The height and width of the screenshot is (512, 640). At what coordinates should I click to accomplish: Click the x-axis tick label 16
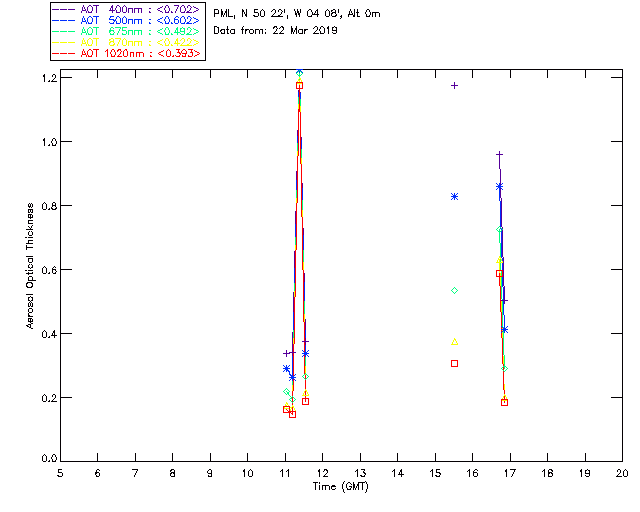[473, 473]
